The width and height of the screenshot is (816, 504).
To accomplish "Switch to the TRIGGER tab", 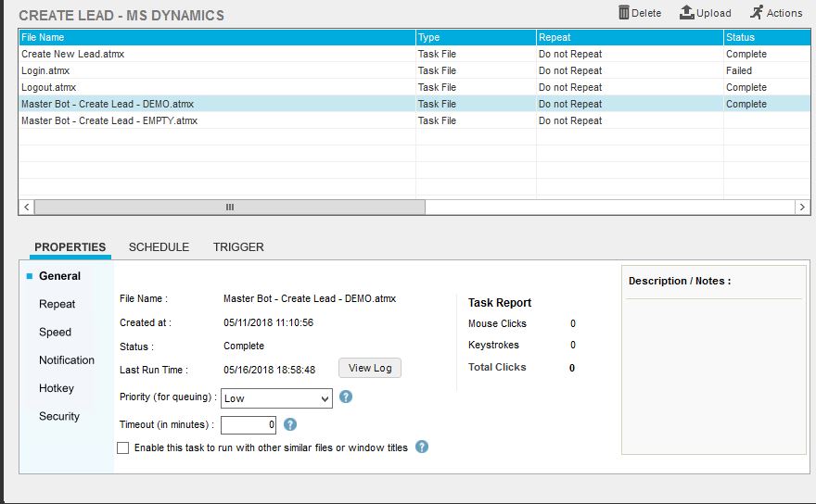I will point(238,247).
